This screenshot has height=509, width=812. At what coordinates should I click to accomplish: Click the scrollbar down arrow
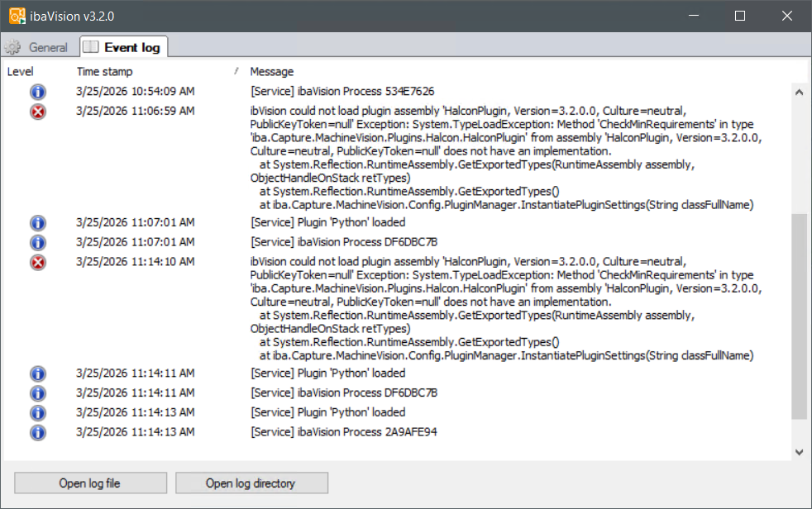pyautogui.click(x=799, y=452)
